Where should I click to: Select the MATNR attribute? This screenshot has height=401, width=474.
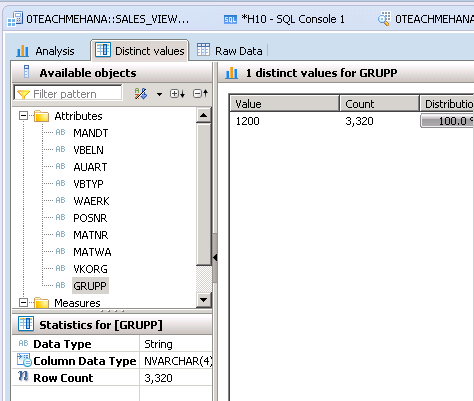point(90,235)
